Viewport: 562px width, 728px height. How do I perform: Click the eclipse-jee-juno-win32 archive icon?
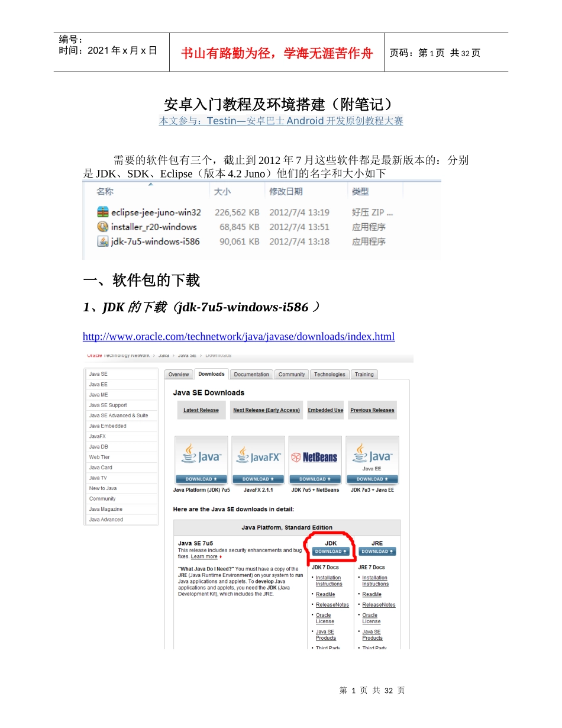[x=102, y=212]
